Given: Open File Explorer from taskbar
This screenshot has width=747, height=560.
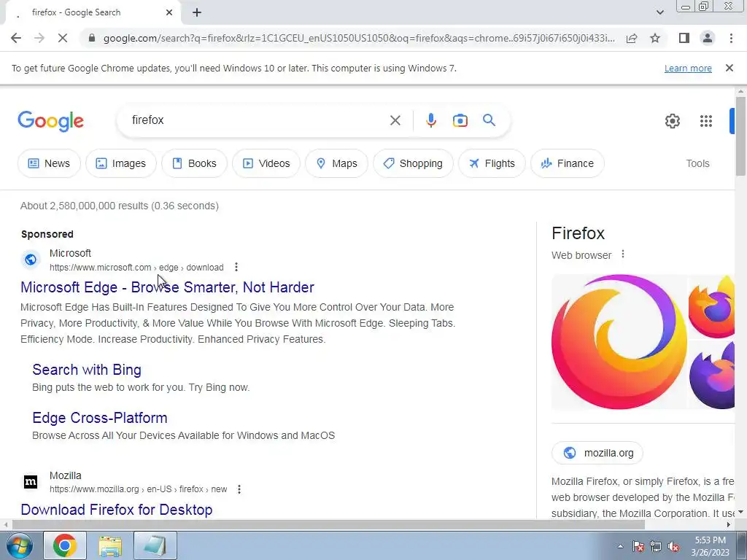Looking at the screenshot, I should pos(110,545).
